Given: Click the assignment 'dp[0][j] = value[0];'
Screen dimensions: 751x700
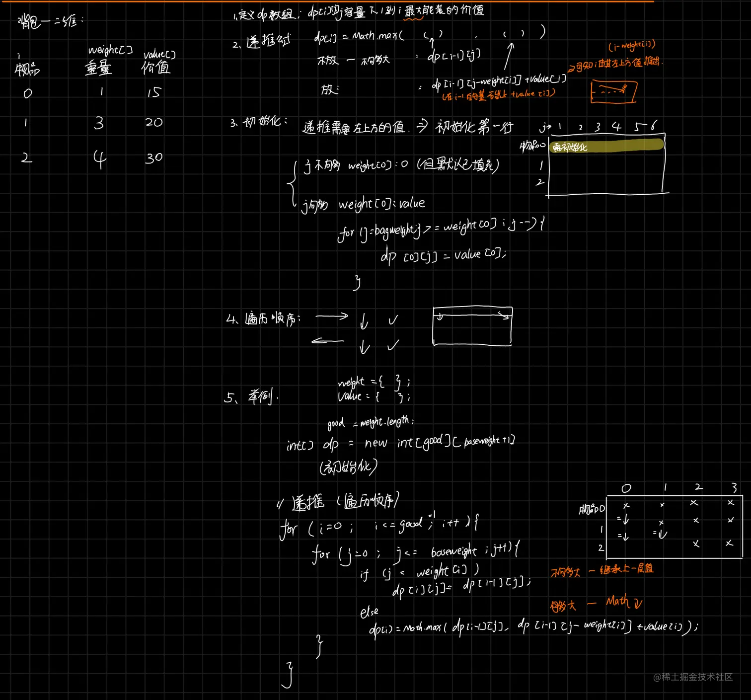Looking at the screenshot, I should [x=444, y=256].
